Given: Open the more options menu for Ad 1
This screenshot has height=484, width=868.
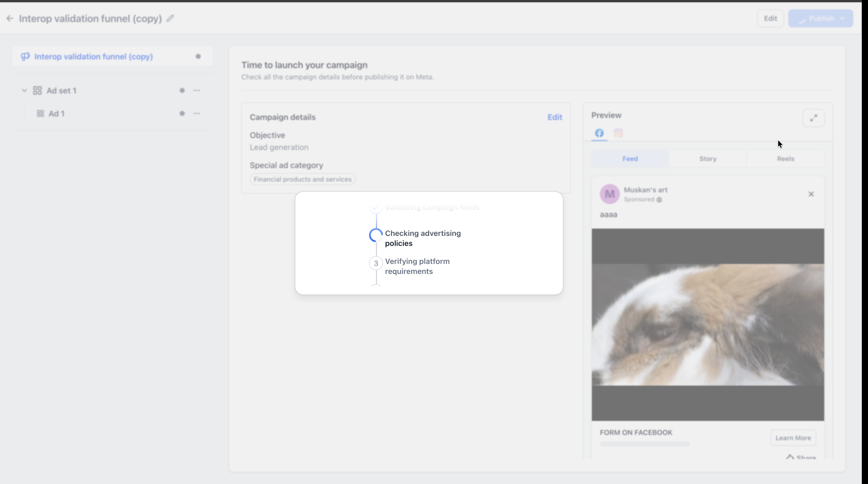Looking at the screenshot, I should point(197,114).
